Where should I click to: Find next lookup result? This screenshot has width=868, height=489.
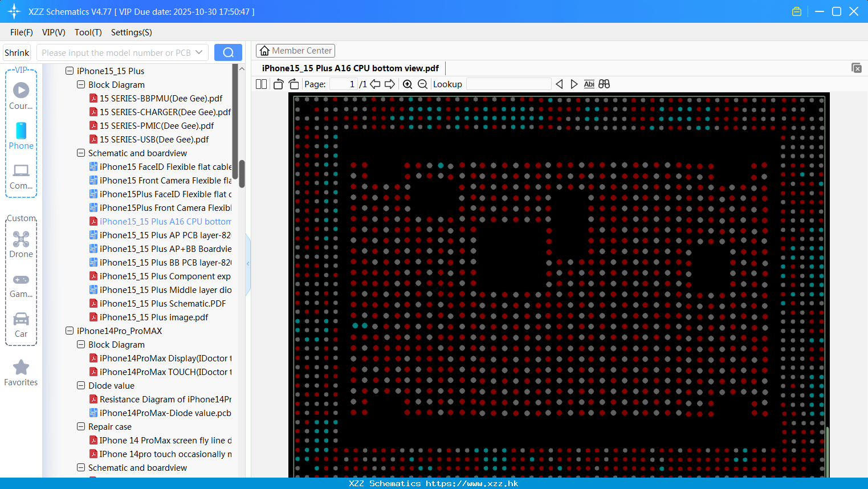click(x=574, y=84)
